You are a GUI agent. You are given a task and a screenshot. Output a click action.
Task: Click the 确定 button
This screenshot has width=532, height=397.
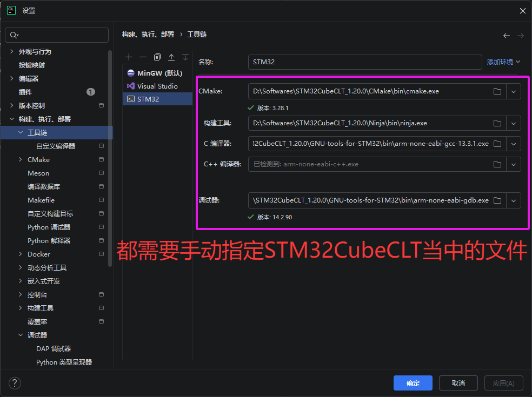point(413,383)
